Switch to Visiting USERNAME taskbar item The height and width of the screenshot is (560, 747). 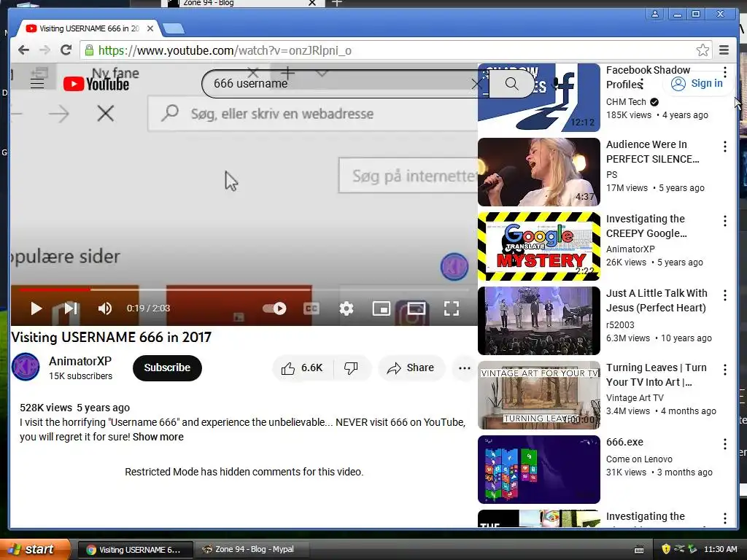(x=135, y=550)
